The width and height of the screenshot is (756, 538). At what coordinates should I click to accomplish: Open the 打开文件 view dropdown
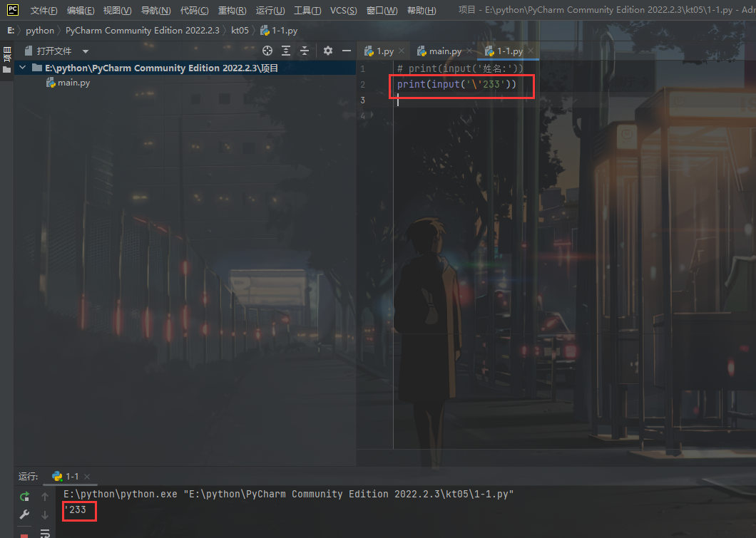[x=86, y=51]
